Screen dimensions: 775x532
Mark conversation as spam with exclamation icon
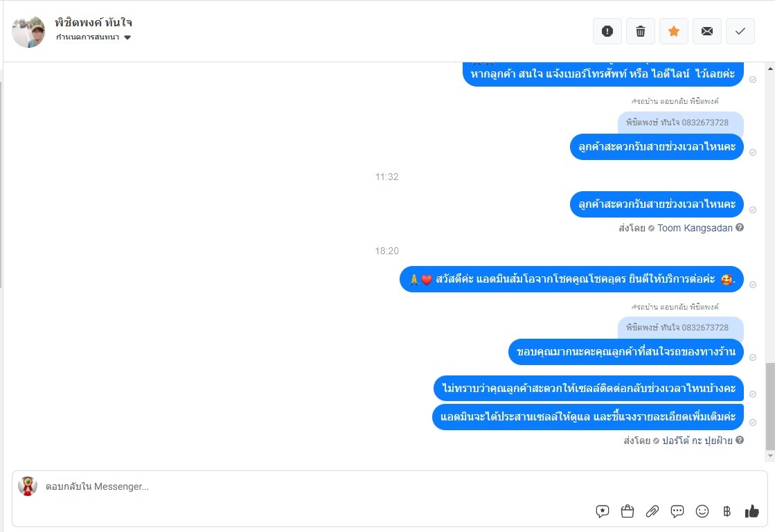click(607, 31)
